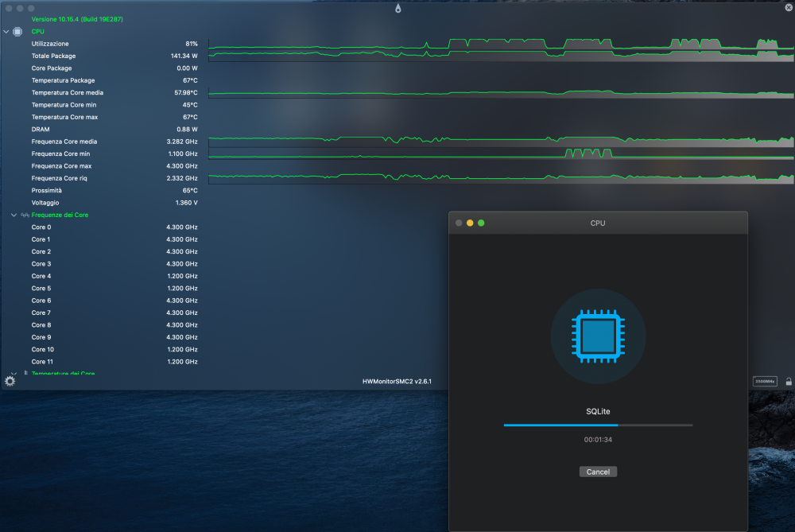Click the SQLite benchmark progress bar
The width and height of the screenshot is (795, 532).
click(598, 425)
